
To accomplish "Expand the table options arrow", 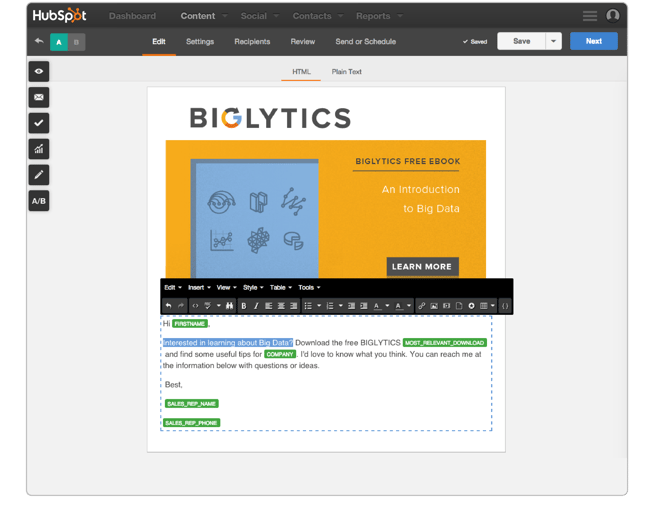I will [492, 306].
